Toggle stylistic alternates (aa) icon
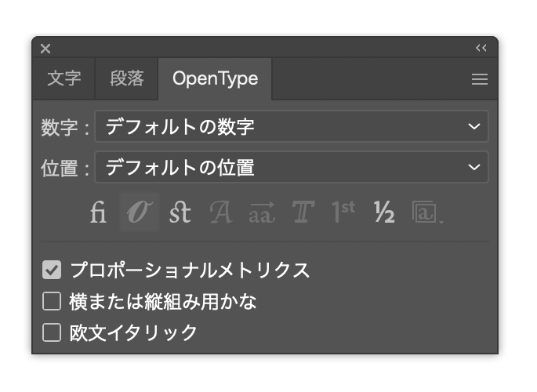 click(262, 212)
